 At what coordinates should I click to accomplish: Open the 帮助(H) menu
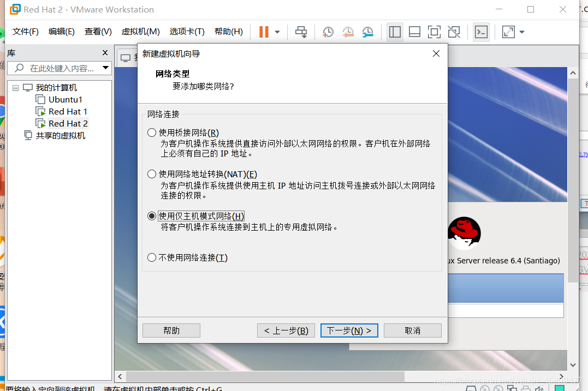(x=229, y=32)
